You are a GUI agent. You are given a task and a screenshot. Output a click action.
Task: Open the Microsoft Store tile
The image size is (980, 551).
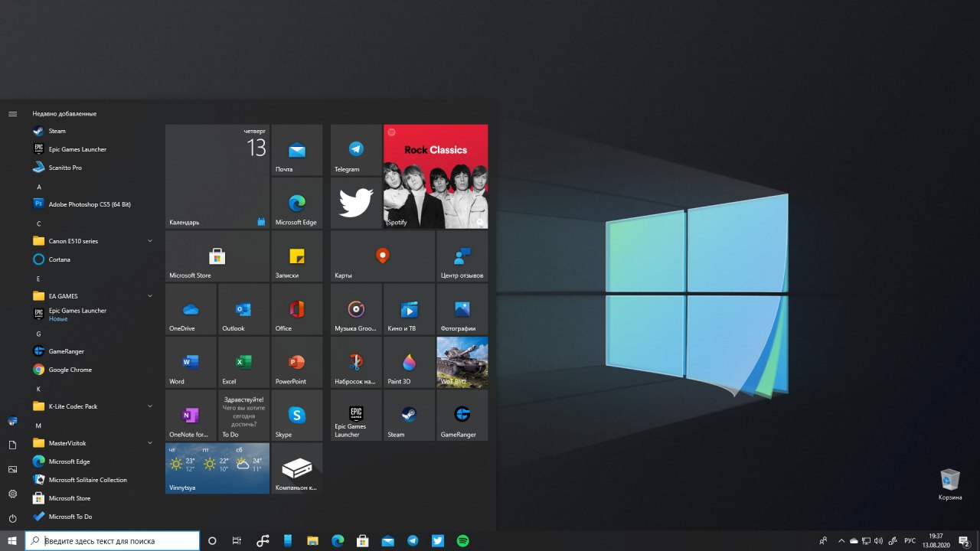click(x=217, y=256)
